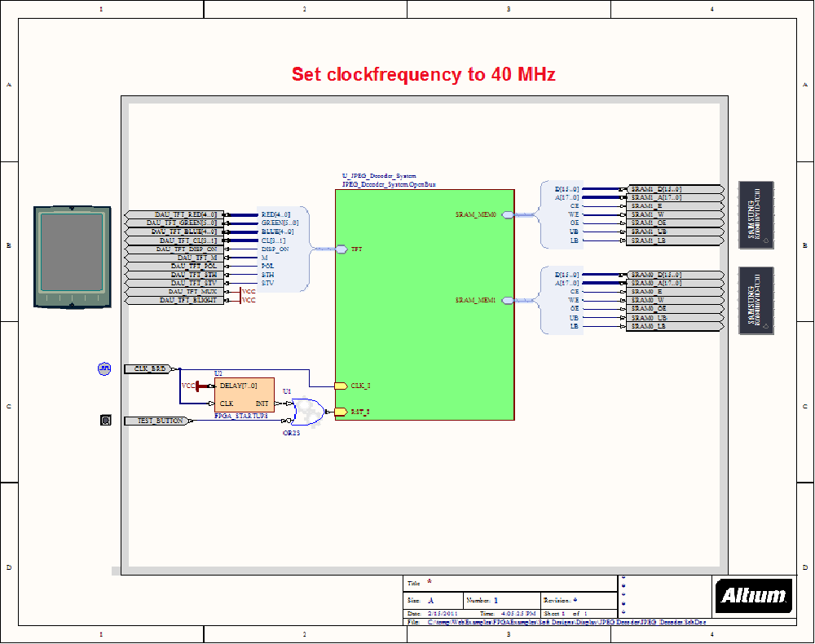Screen dimensions: 815x644
Task: Select the TFT display panel graphic
Action: tap(73, 257)
